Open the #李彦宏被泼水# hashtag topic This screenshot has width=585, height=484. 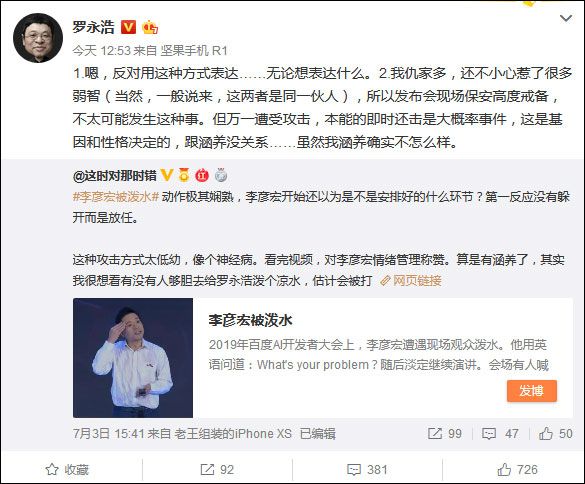pos(116,196)
